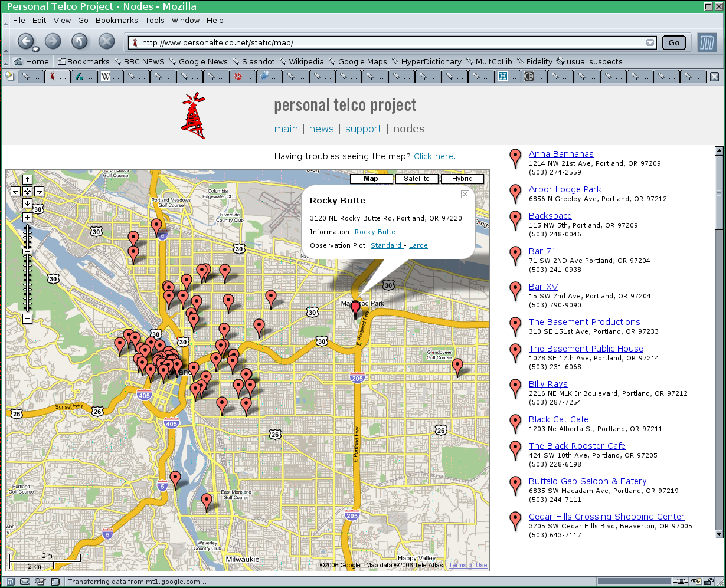Screen dimensions: 726x588
Task: Click the map's return-to-last-result center button
Action: [x=27, y=191]
